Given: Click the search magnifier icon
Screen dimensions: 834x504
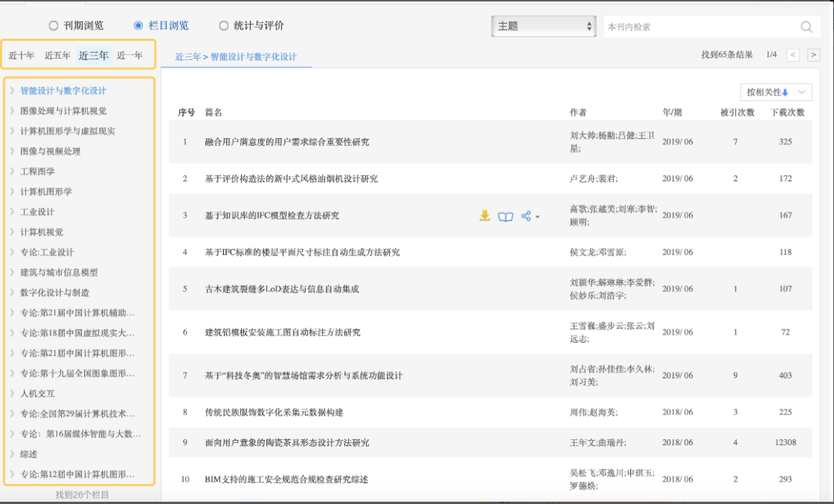Looking at the screenshot, I should [x=806, y=26].
